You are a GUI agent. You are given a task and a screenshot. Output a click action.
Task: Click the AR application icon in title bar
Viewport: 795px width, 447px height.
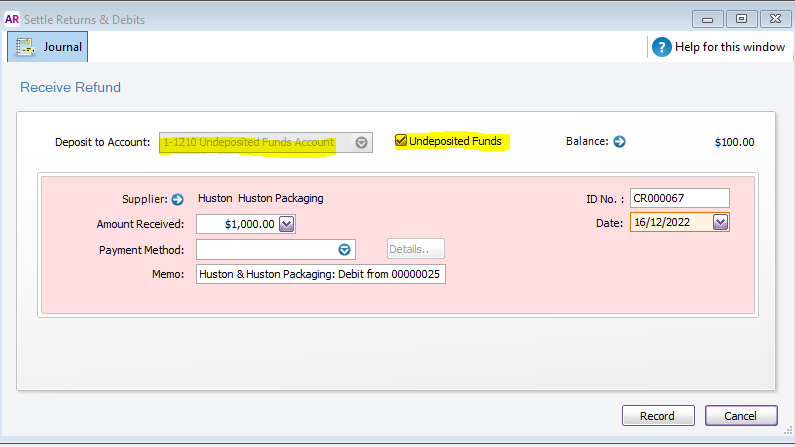[12, 18]
